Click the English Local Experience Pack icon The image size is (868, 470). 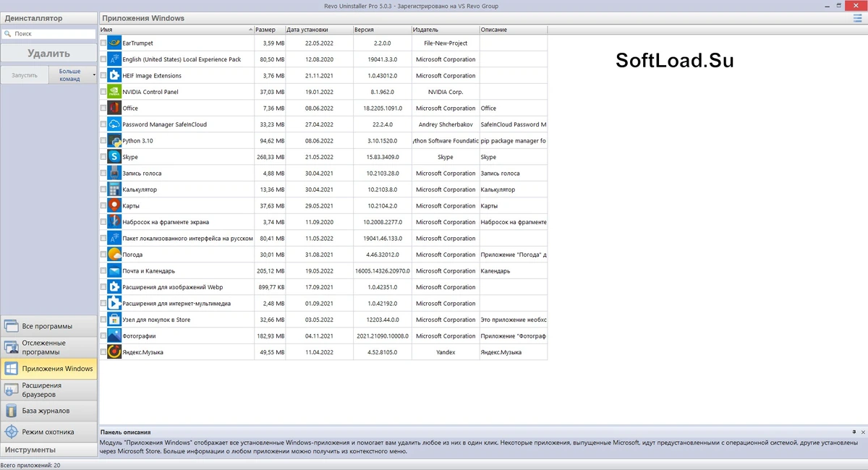click(x=114, y=59)
